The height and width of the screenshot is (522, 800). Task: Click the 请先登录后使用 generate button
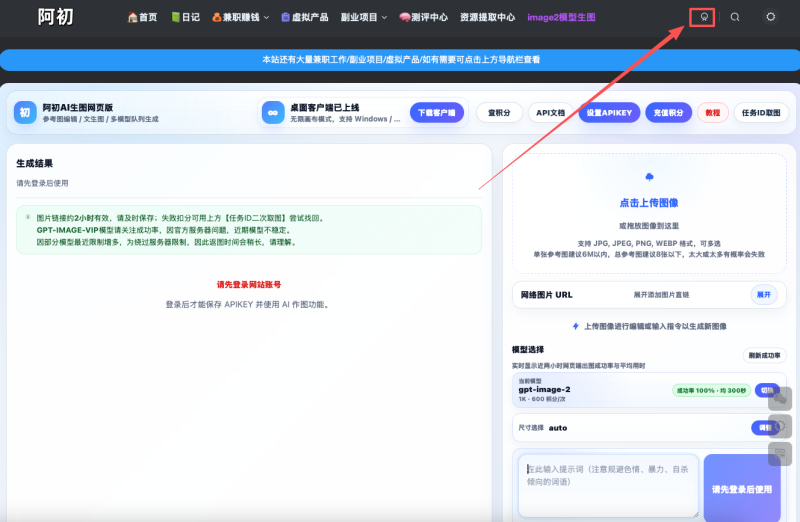pos(742,489)
